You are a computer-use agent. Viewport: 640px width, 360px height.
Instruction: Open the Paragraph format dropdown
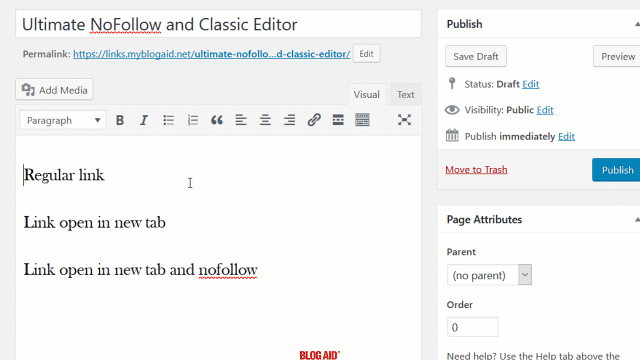coord(63,120)
